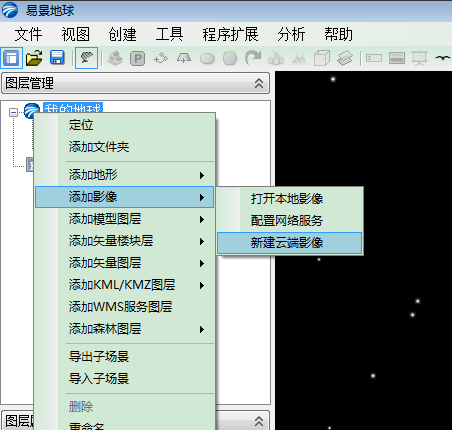
Task: Click the save floppy disk icon
Action: click(57, 58)
